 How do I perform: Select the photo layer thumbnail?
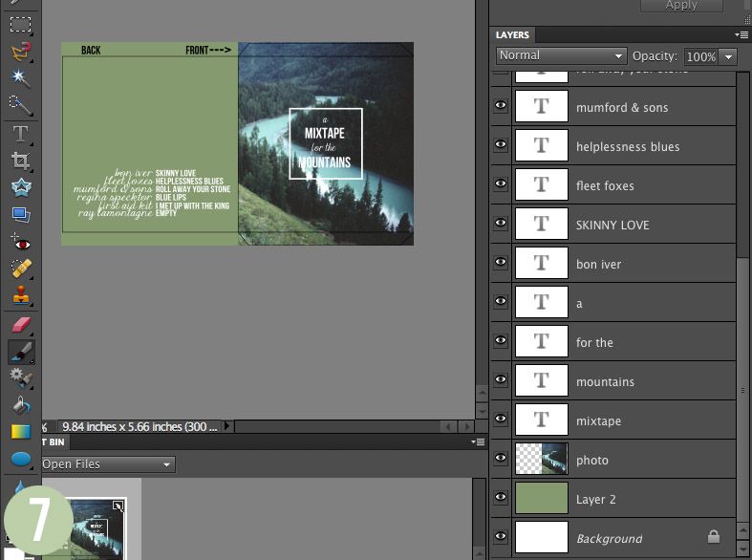(x=542, y=459)
